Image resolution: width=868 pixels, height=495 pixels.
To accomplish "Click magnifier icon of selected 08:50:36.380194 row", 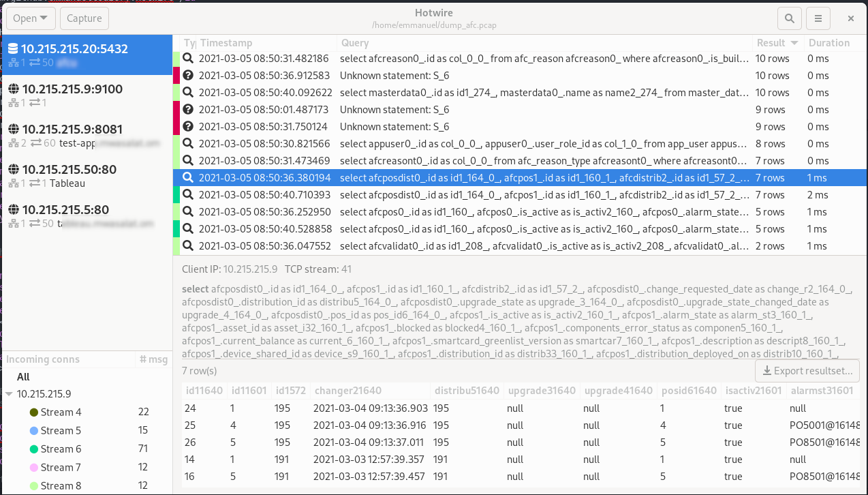I will (188, 178).
